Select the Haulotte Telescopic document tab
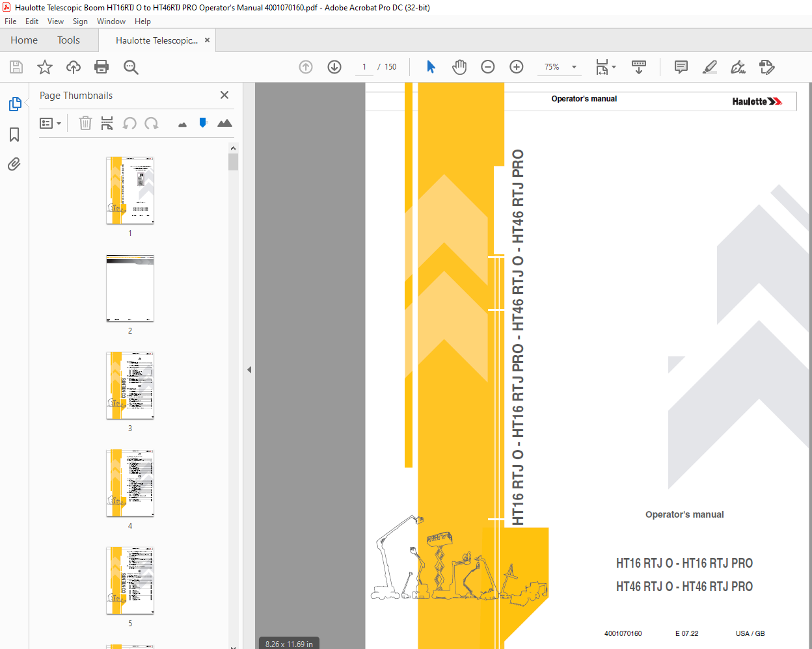The image size is (812, 649). point(157,40)
